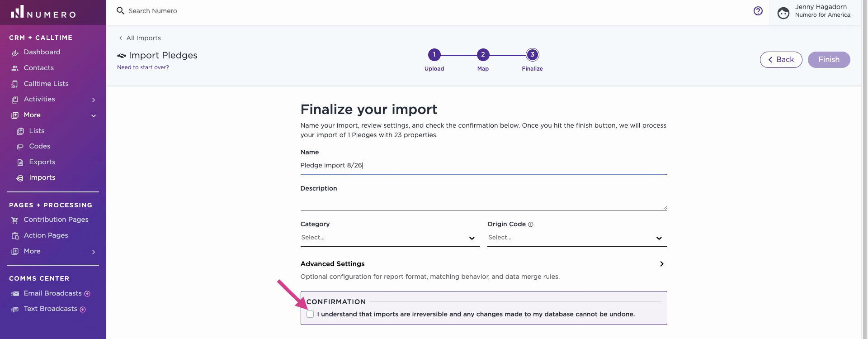Click the Origin Code info icon
The width and height of the screenshot is (868, 339).
coord(531,224)
